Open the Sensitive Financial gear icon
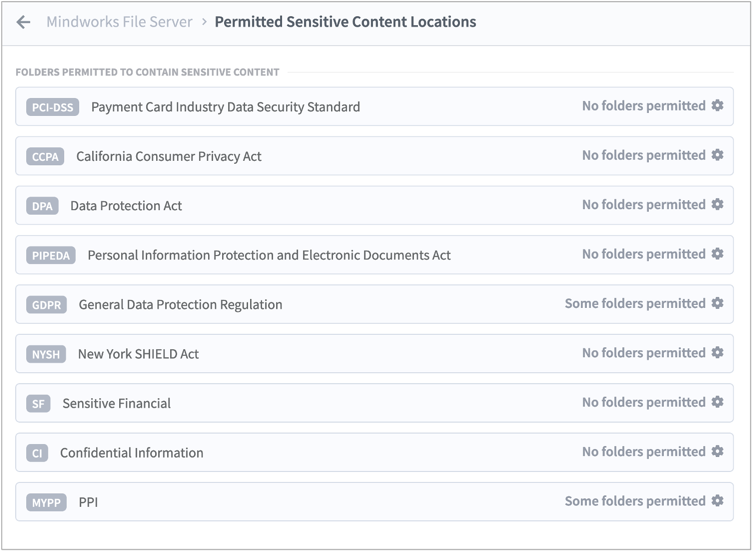The height and width of the screenshot is (551, 752). tap(717, 403)
